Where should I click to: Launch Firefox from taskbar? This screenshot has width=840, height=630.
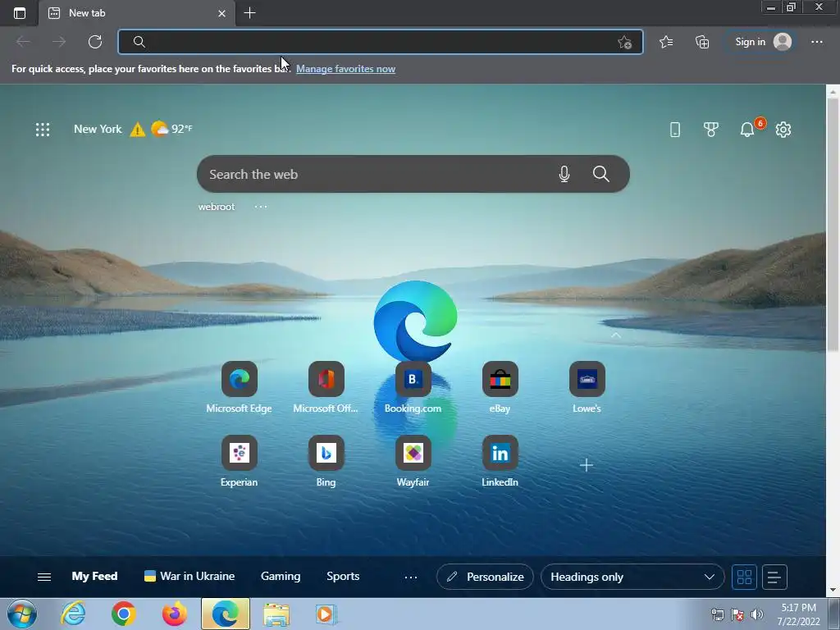click(x=175, y=614)
